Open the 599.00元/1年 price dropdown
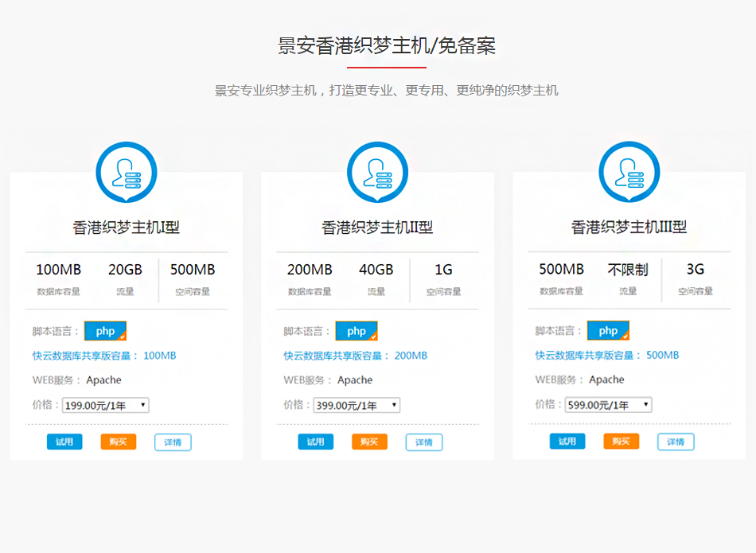 609,405
